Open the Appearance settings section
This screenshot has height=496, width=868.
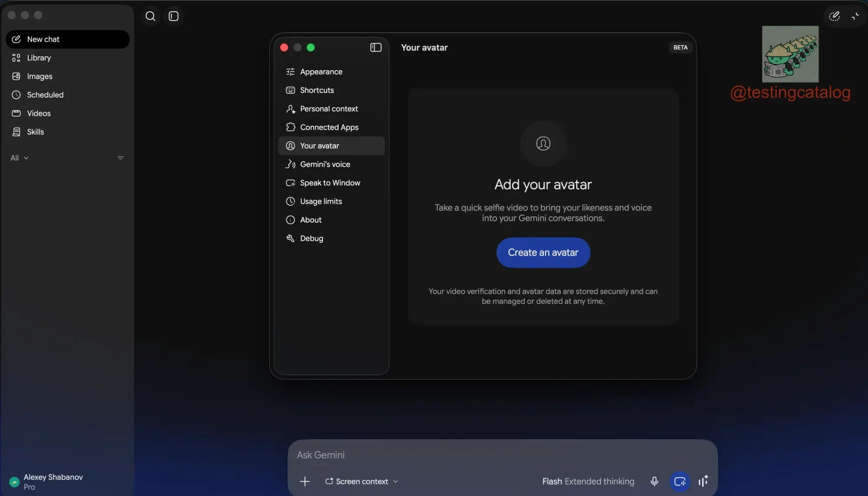coord(331,72)
